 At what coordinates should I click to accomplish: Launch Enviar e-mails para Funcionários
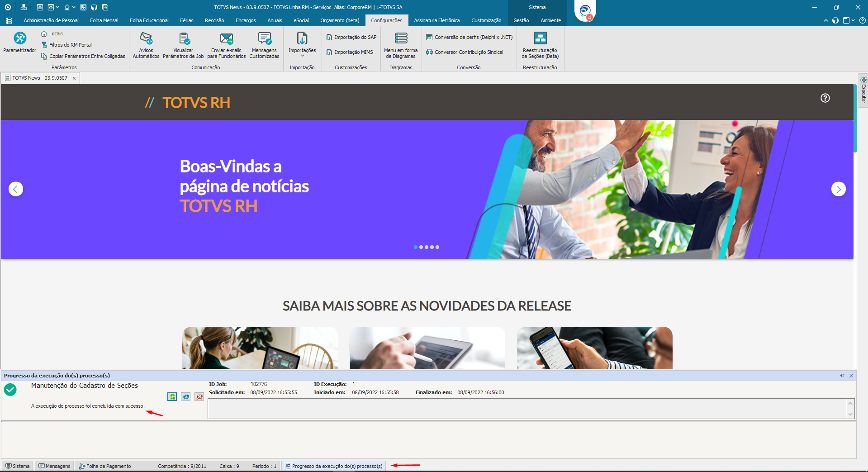click(226, 45)
